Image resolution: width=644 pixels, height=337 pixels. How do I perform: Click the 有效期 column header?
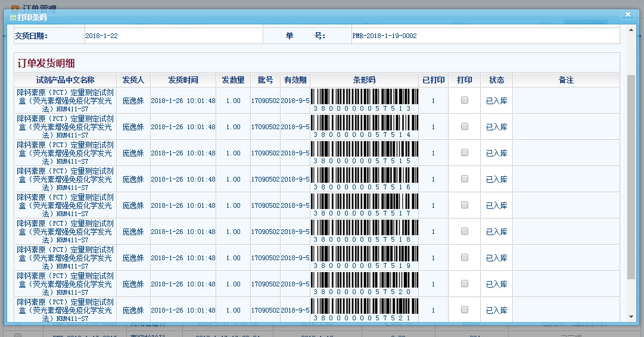[295, 80]
